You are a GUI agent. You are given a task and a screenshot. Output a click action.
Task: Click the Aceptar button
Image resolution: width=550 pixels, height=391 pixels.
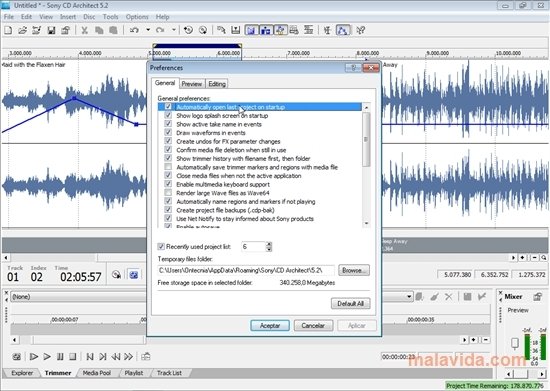(270, 325)
